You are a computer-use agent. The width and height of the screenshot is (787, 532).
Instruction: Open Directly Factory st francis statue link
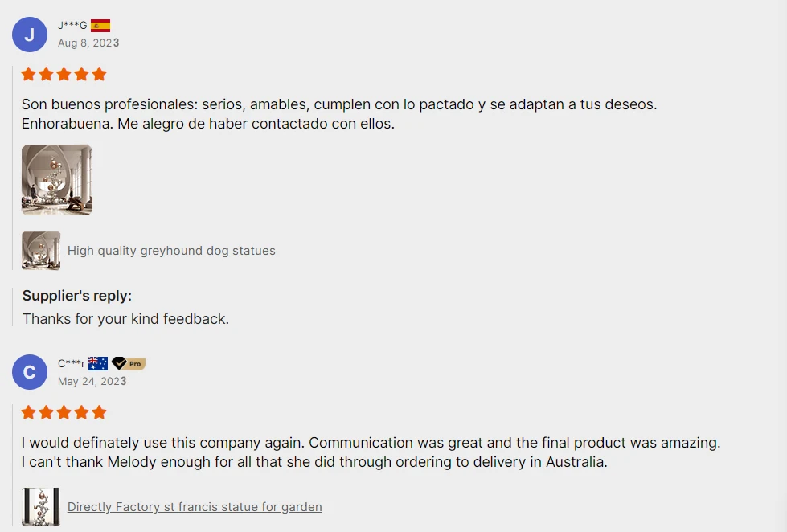point(195,507)
